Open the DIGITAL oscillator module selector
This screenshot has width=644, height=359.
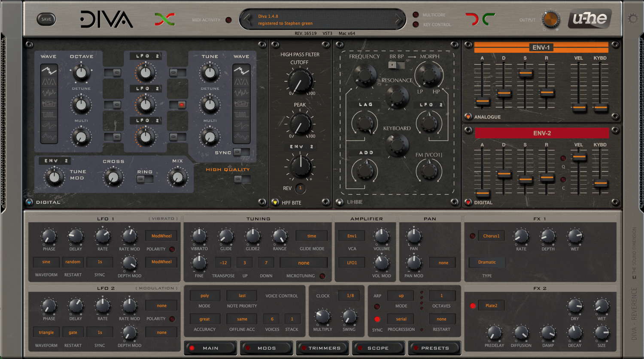pyautogui.click(x=29, y=202)
